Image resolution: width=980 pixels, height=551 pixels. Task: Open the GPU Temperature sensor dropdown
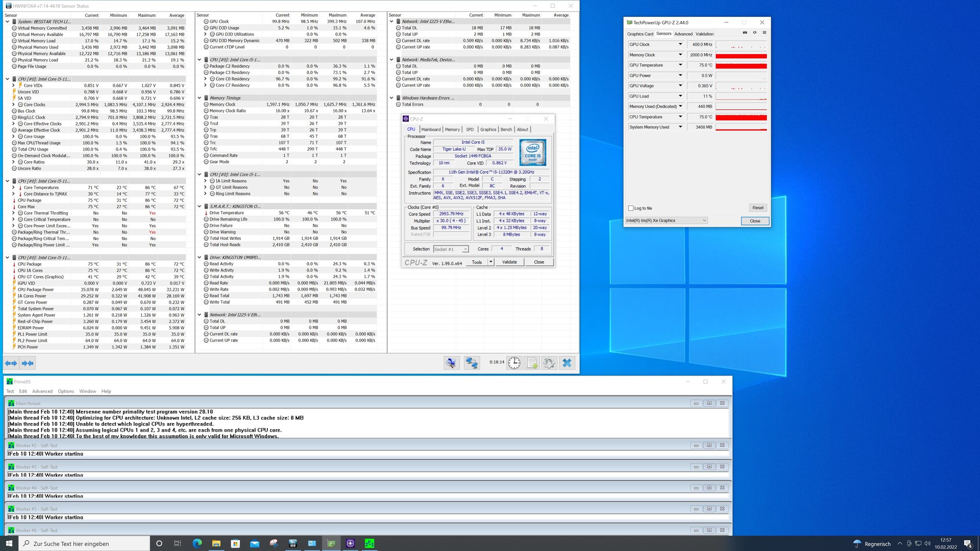pyautogui.click(x=680, y=65)
